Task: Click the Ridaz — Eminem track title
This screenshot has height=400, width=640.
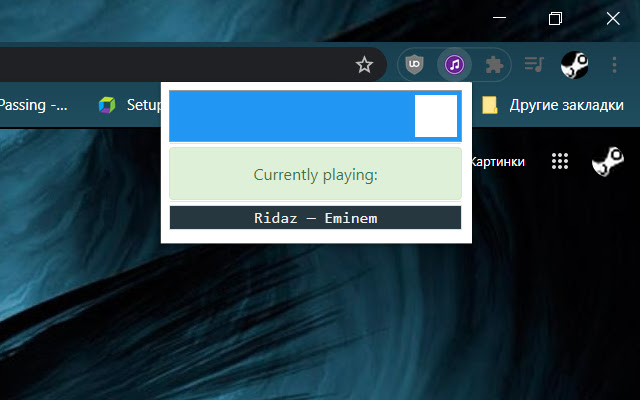Action: [316, 218]
